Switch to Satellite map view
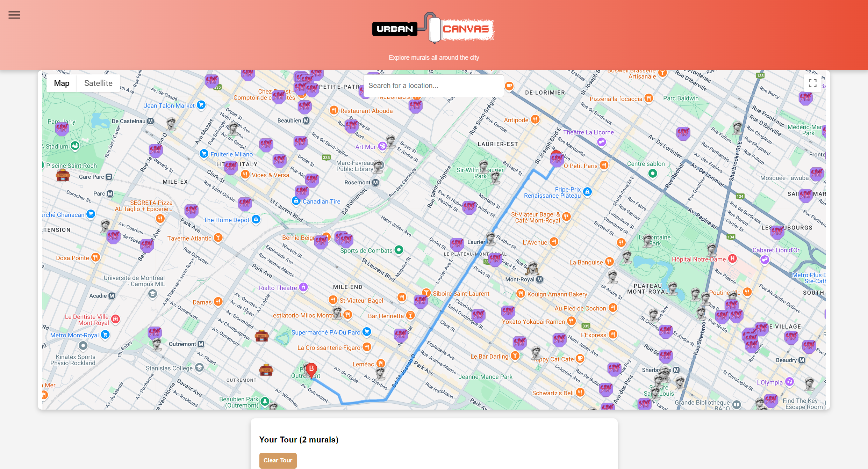The height and width of the screenshot is (469, 868). 98,83
